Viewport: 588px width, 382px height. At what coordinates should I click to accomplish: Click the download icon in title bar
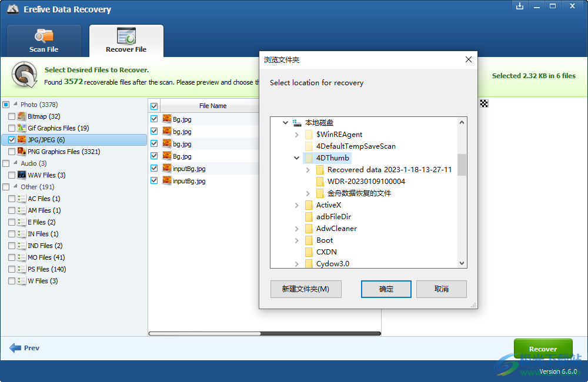(x=520, y=6)
